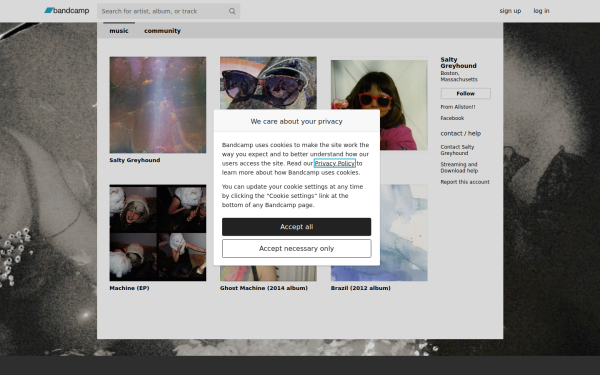This screenshot has width=600, height=375.
Task: Open the Salty Greyhound album cover
Action: coord(158,105)
